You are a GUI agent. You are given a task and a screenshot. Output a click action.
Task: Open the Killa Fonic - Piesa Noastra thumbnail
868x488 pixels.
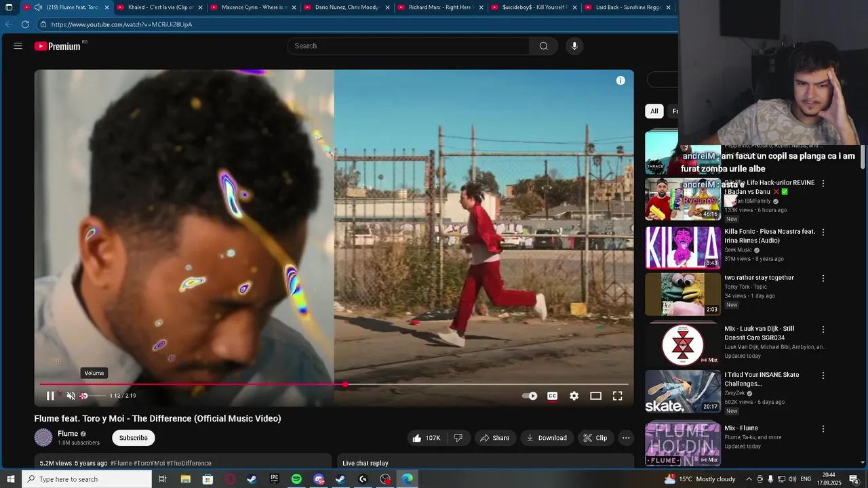coord(683,247)
